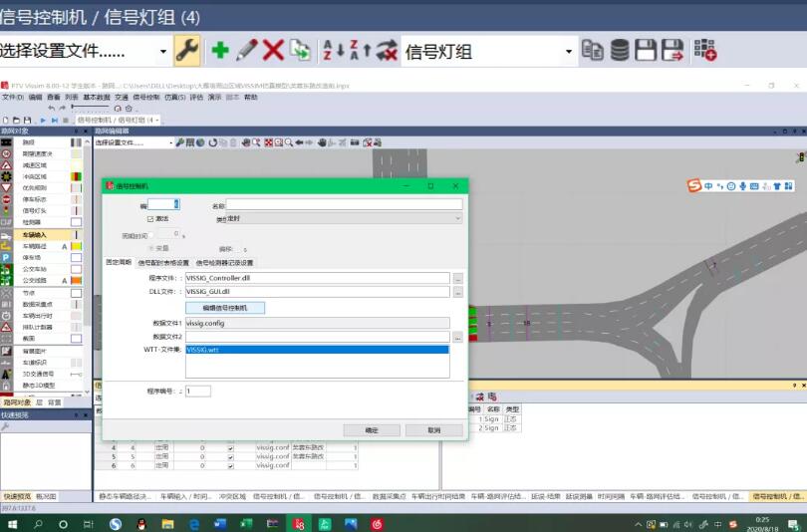Switch to the detector record settings tab
The height and width of the screenshot is (532, 807).
click(x=224, y=263)
